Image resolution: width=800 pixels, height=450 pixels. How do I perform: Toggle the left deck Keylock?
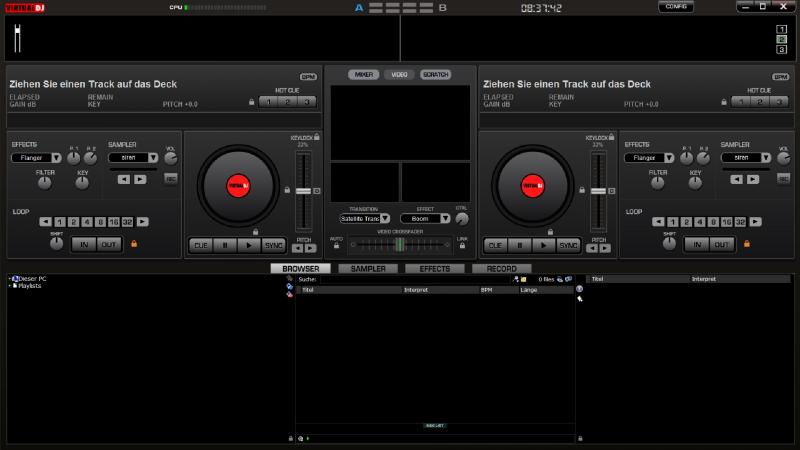(x=317, y=137)
